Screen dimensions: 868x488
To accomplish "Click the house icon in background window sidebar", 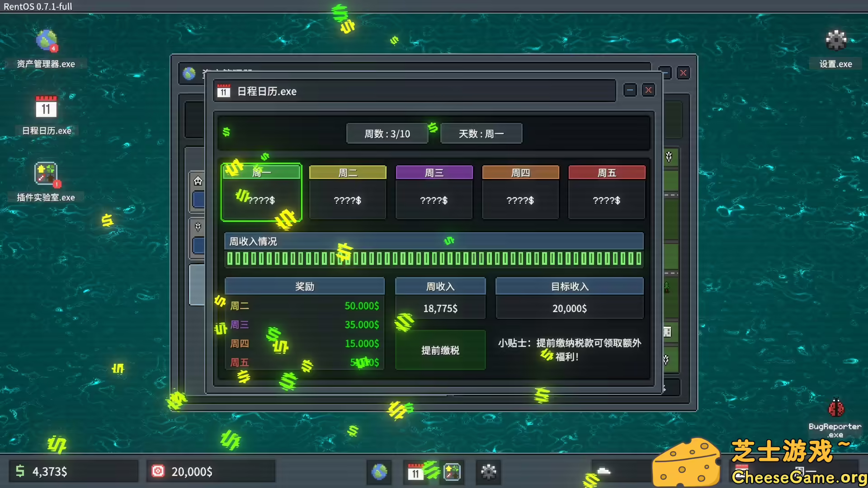I will (198, 181).
